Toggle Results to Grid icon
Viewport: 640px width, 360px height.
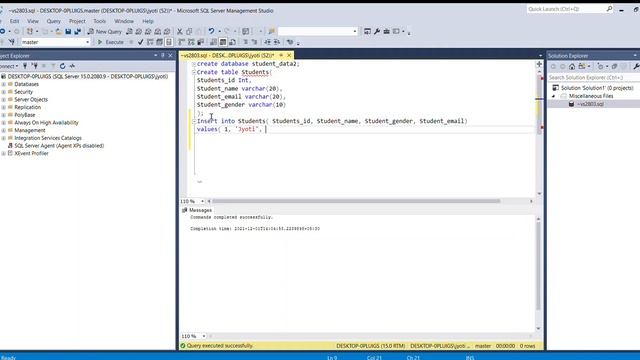(223, 42)
